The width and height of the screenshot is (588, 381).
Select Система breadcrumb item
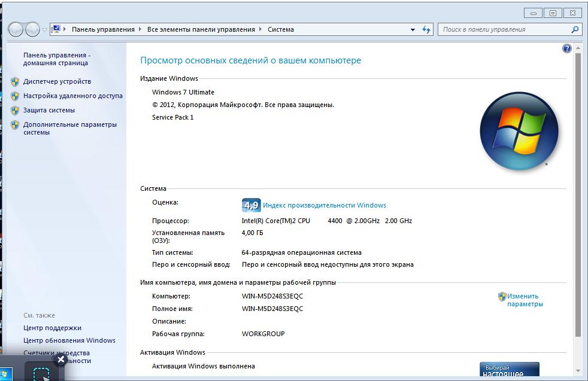coord(280,29)
